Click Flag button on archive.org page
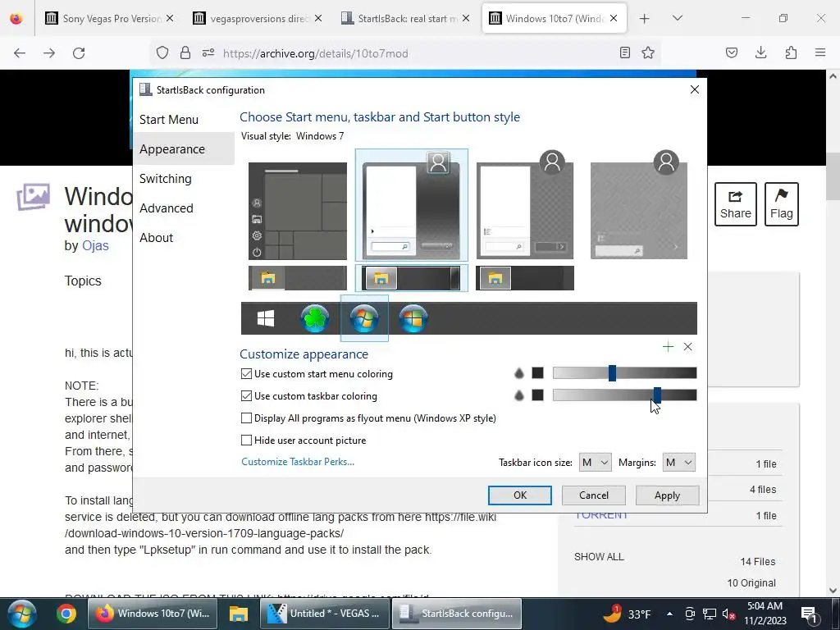 781,204
